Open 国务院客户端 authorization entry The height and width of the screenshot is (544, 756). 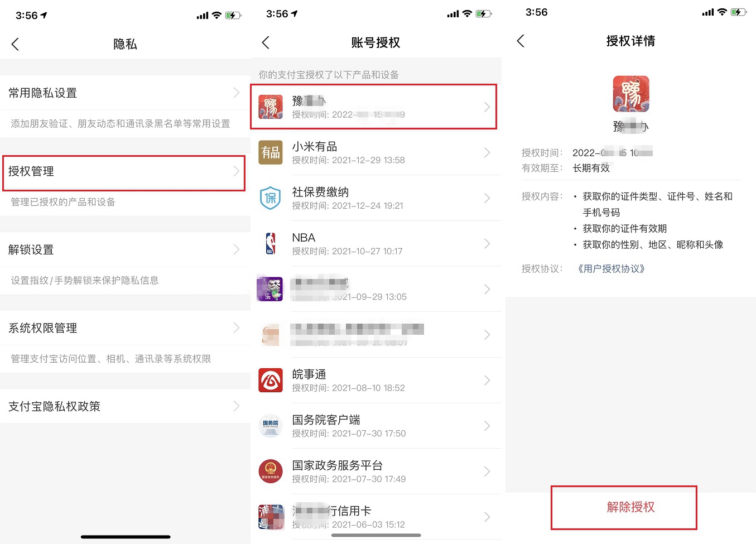tap(376, 426)
